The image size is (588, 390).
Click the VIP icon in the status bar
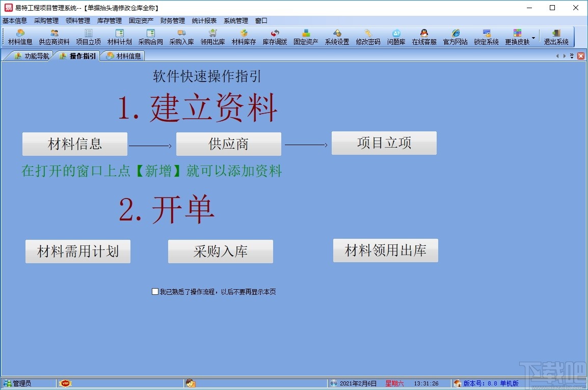(x=66, y=382)
